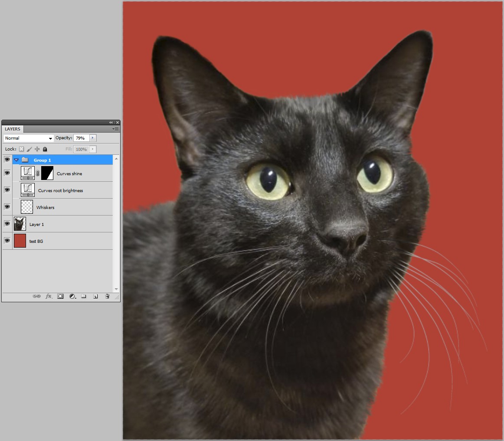Select the Lock All padlock button
This screenshot has height=441, width=504.
45,149
